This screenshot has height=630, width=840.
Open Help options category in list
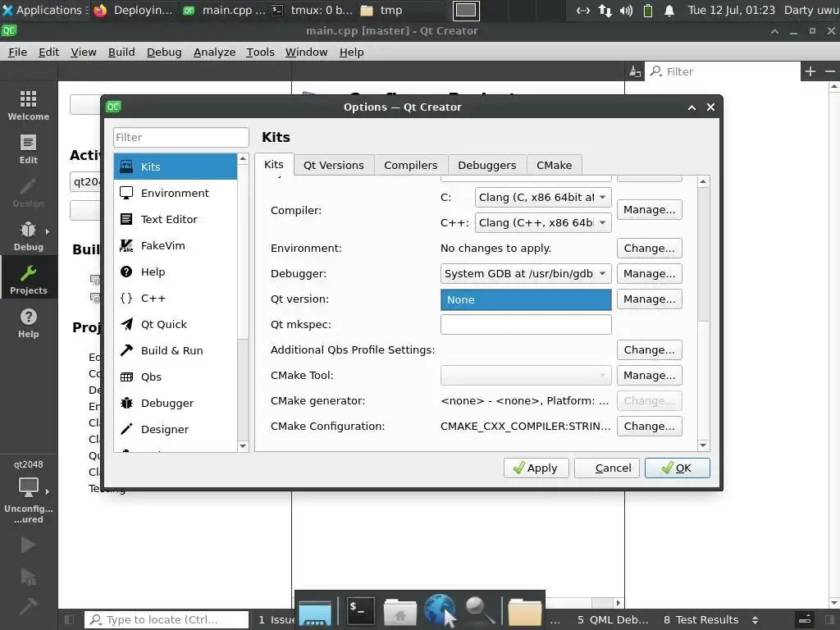pyautogui.click(x=176, y=272)
